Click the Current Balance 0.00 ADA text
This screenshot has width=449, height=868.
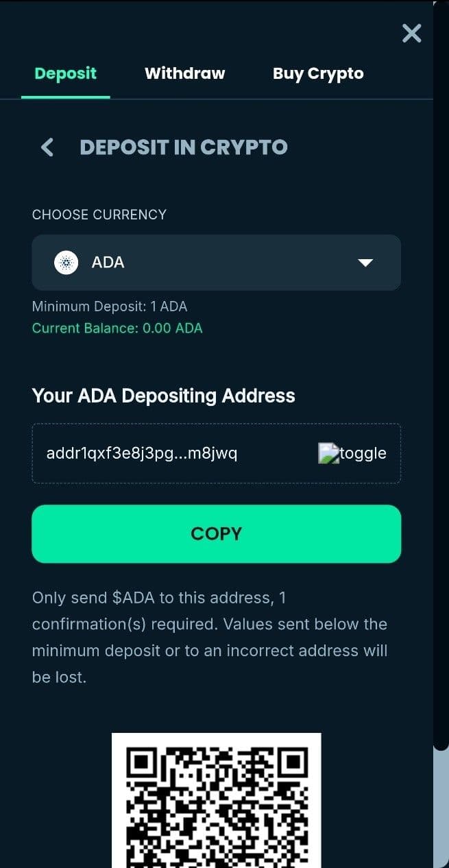117,328
